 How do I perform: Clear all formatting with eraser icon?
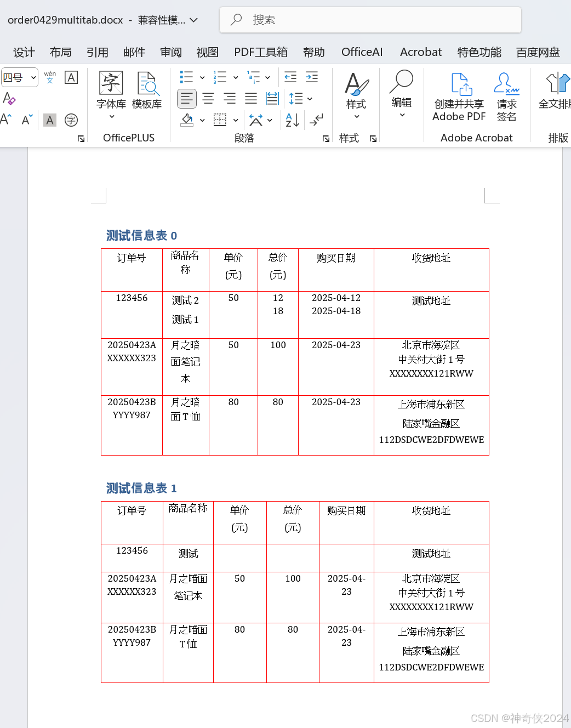tap(9, 99)
